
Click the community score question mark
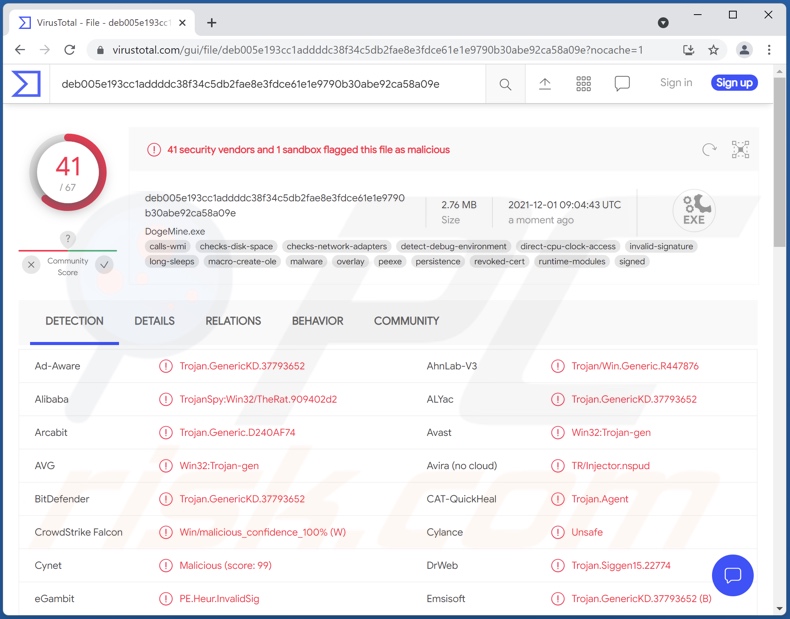[68, 239]
